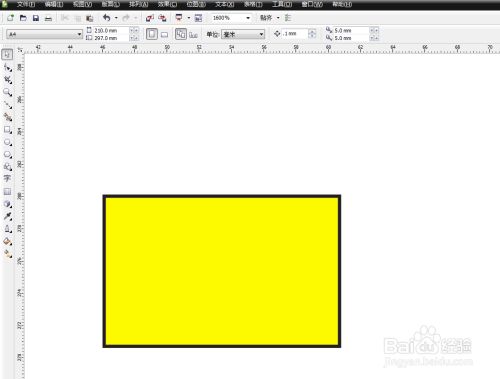Expand the undo history dropdown arrow
Screen dimensions: 500x379
116,18
